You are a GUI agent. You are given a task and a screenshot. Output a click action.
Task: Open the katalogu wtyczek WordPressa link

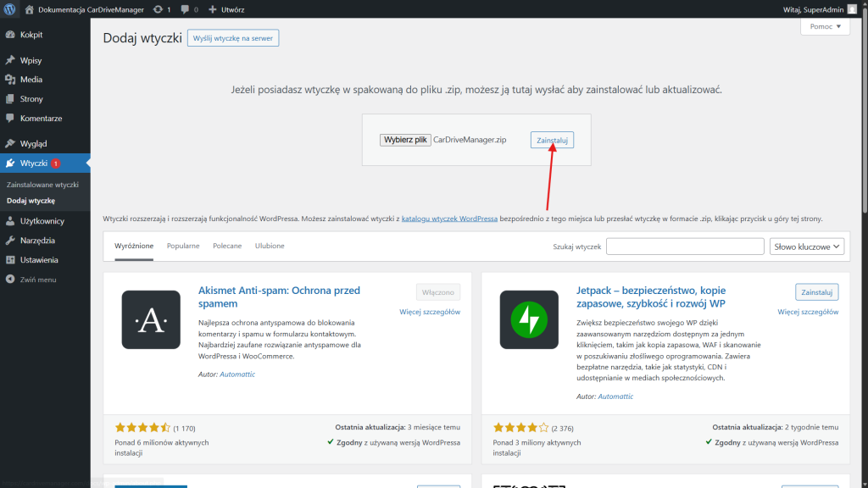(x=449, y=219)
